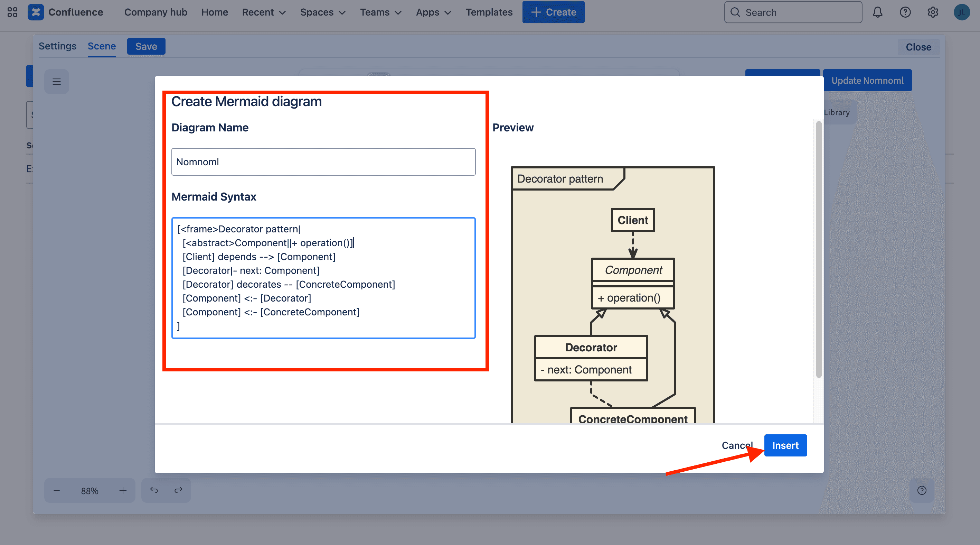
Task: Open the JL profile avatar
Action: (x=961, y=12)
